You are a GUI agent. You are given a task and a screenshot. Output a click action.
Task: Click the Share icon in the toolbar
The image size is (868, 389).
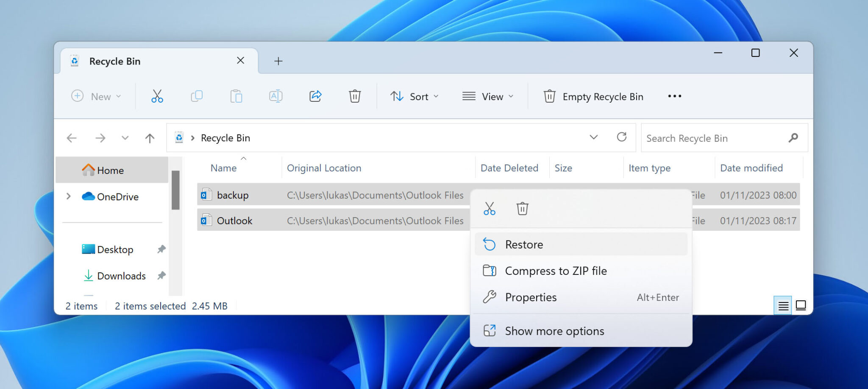click(315, 96)
